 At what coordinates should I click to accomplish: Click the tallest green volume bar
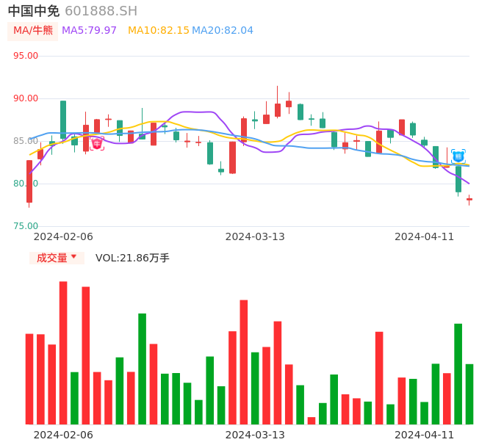142,369
